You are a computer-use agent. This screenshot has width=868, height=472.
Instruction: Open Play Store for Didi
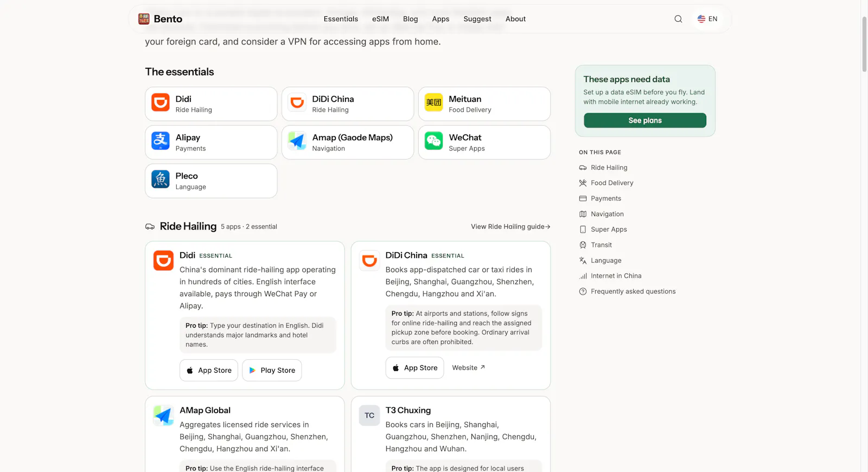(x=272, y=371)
